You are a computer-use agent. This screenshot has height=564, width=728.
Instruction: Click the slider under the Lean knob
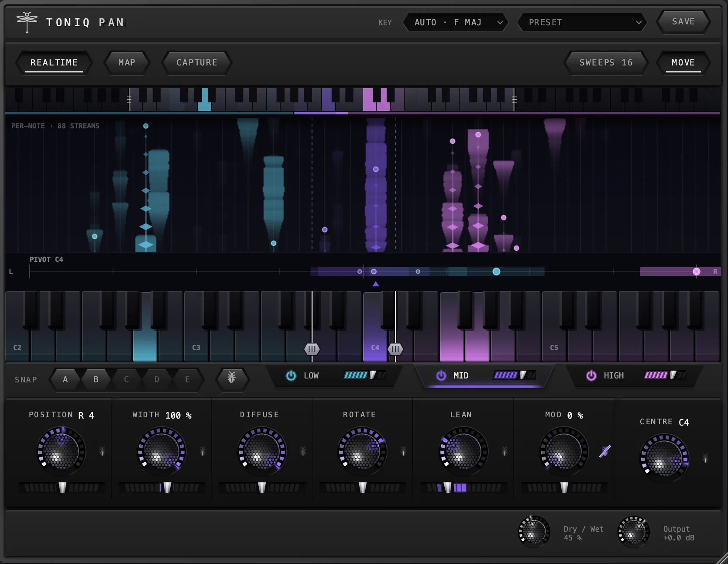(464, 488)
